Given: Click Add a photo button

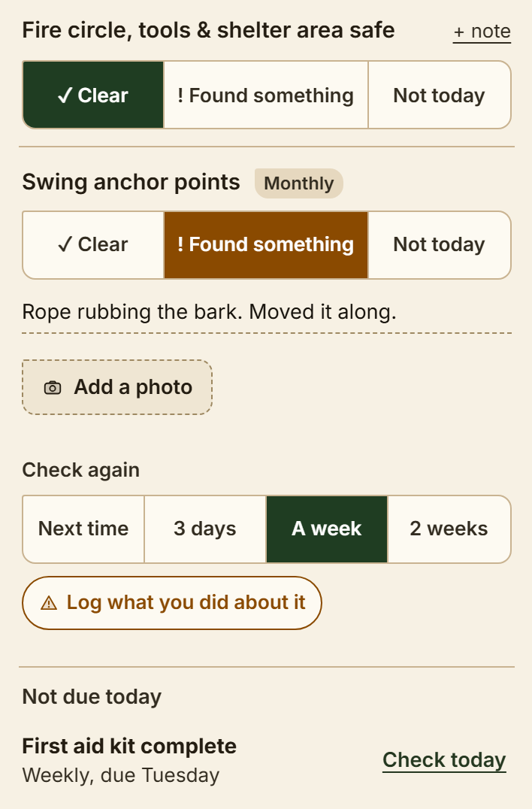Looking at the screenshot, I should point(117,387).
